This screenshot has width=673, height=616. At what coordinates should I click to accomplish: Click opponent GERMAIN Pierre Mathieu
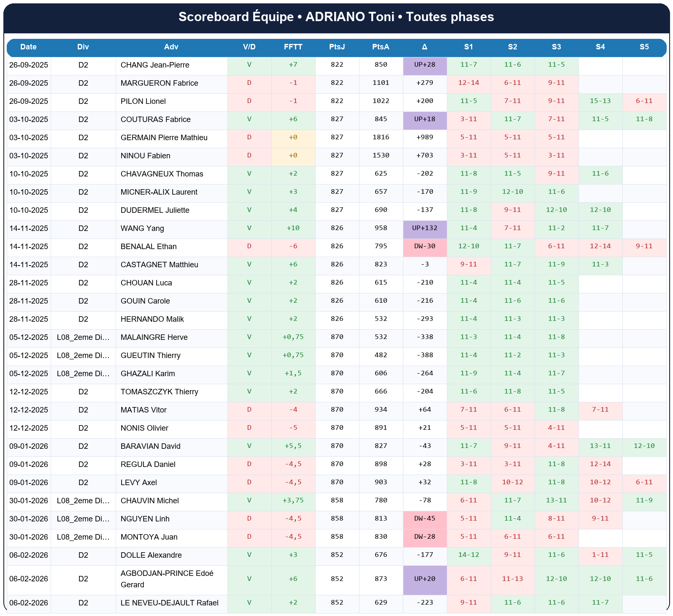click(164, 138)
